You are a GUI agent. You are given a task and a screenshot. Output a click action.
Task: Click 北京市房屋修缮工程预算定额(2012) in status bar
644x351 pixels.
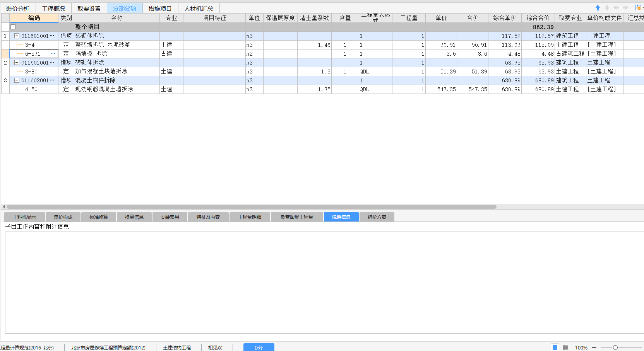(108, 348)
